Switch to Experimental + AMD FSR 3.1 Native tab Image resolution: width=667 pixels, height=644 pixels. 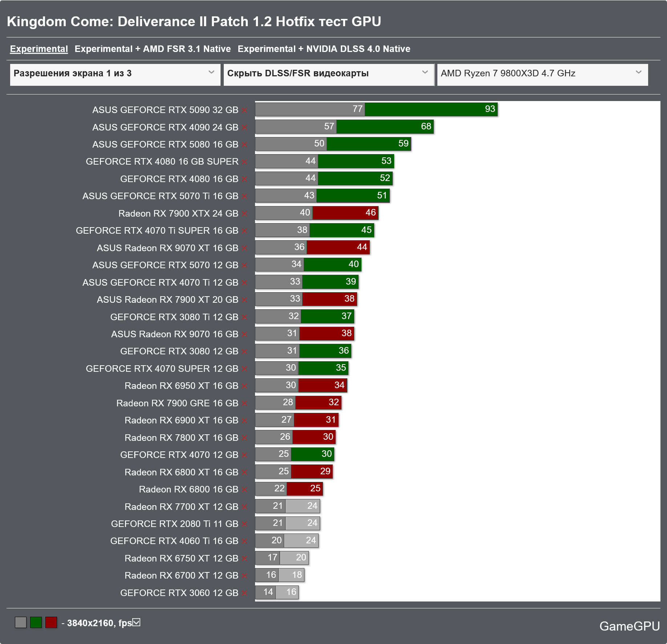(153, 49)
